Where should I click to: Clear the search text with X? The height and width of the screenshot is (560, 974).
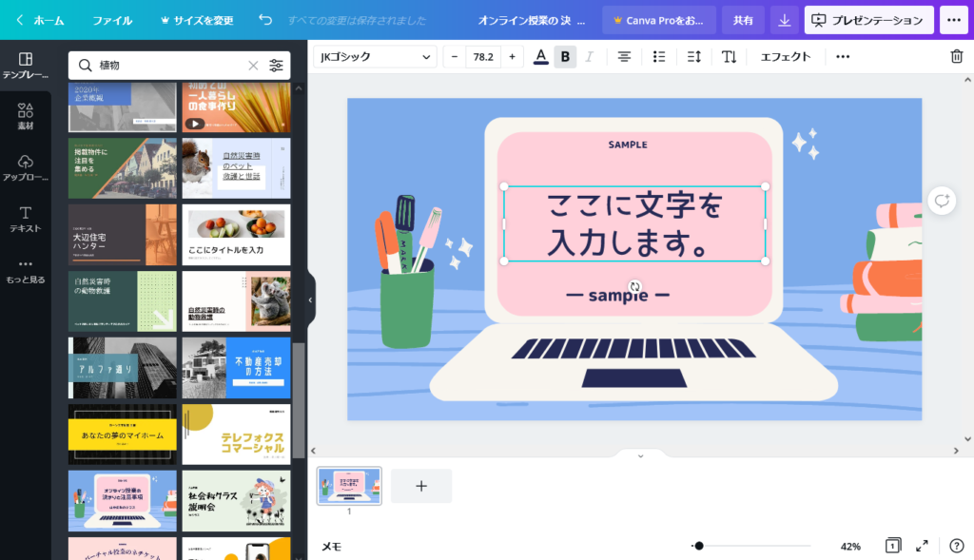point(253,66)
